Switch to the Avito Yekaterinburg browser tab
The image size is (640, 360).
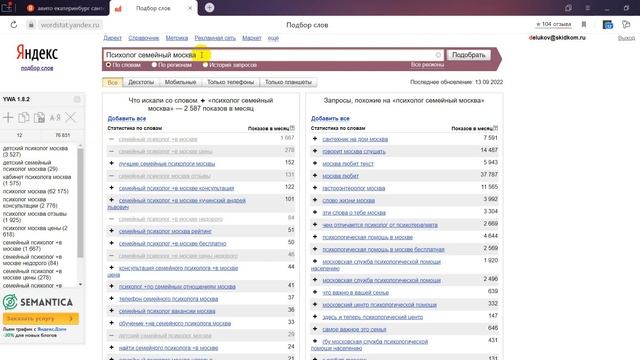point(65,8)
